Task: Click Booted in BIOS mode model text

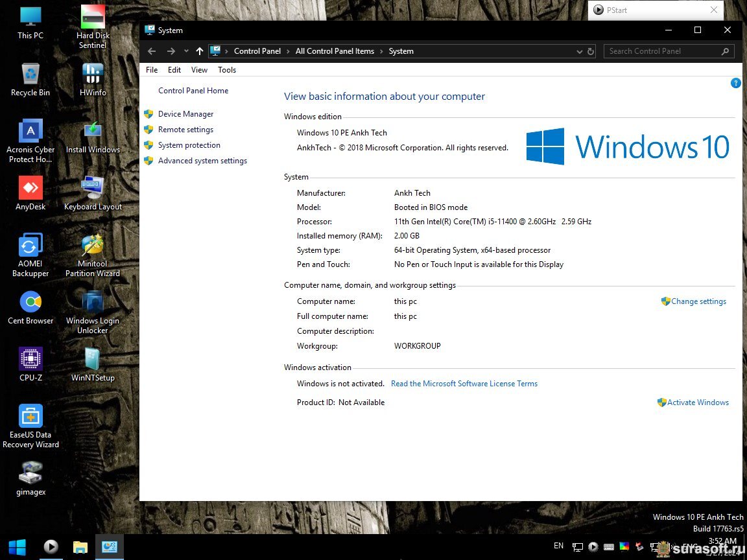Action: pos(431,207)
